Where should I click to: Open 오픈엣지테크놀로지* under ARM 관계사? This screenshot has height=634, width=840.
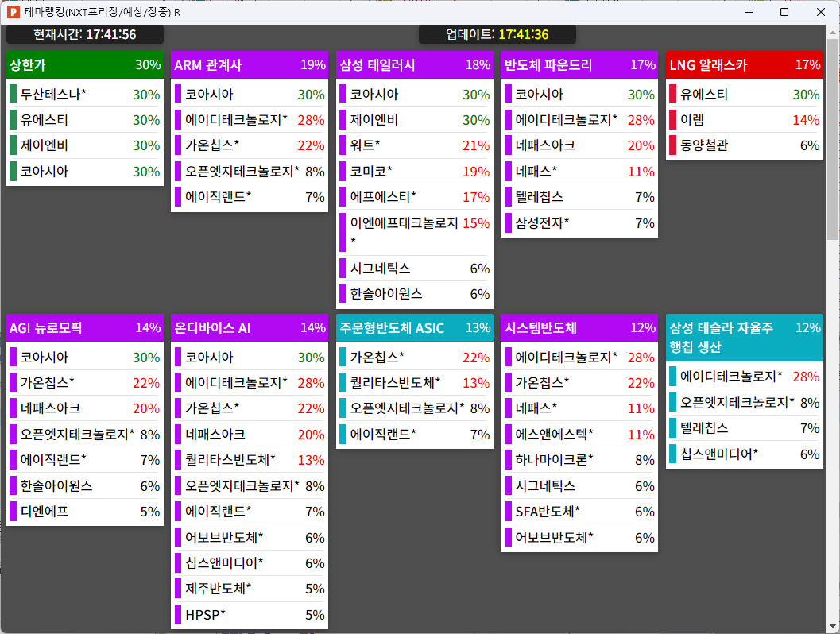pyautogui.click(x=250, y=172)
